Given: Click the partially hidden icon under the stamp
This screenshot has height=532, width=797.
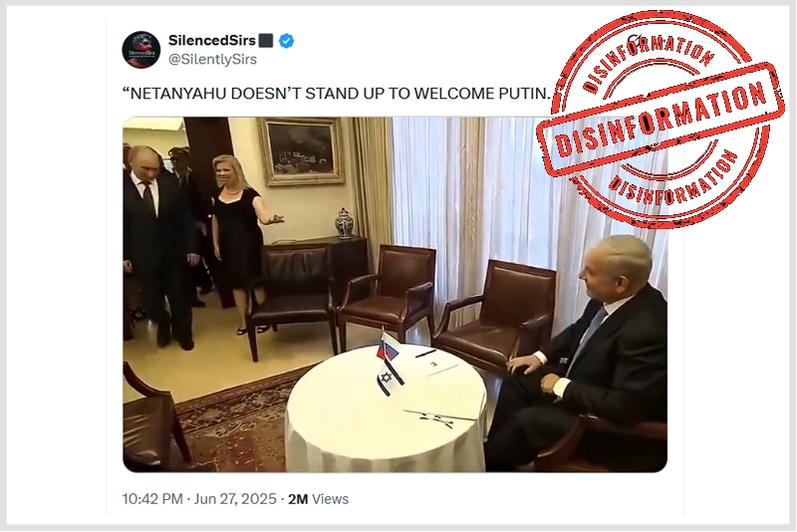Looking at the screenshot, I should point(636,42).
